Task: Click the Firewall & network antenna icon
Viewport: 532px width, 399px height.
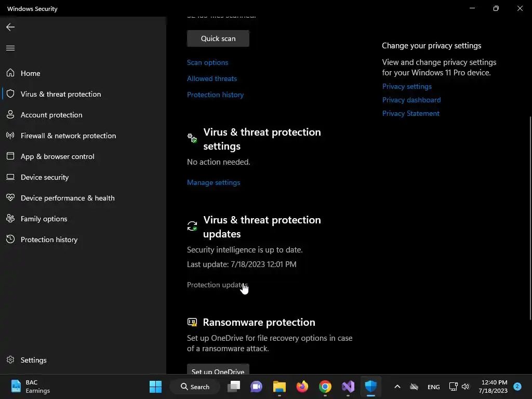Action: [10, 136]
